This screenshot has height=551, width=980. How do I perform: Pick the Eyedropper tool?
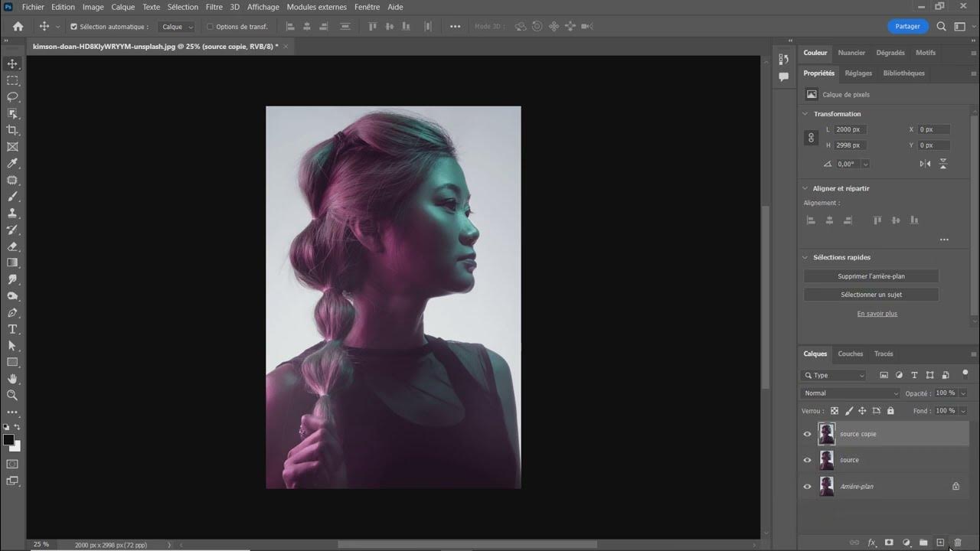12,164
